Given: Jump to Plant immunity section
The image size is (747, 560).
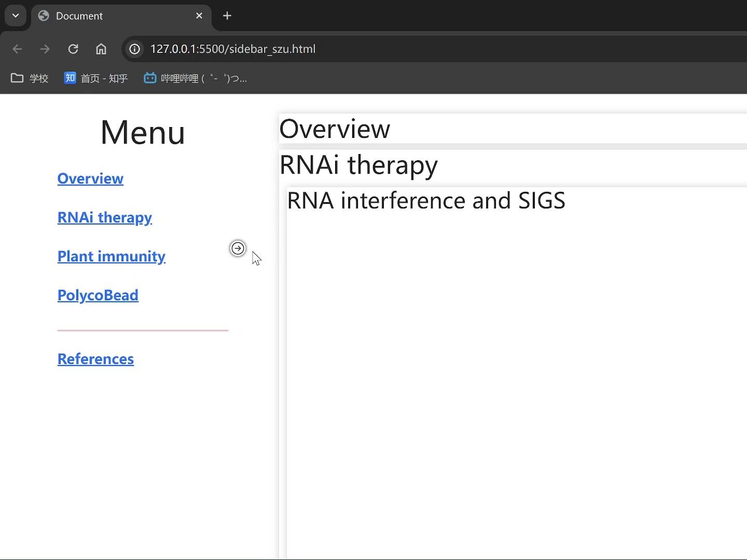Looking at the screenshot, I should point(112,256).
